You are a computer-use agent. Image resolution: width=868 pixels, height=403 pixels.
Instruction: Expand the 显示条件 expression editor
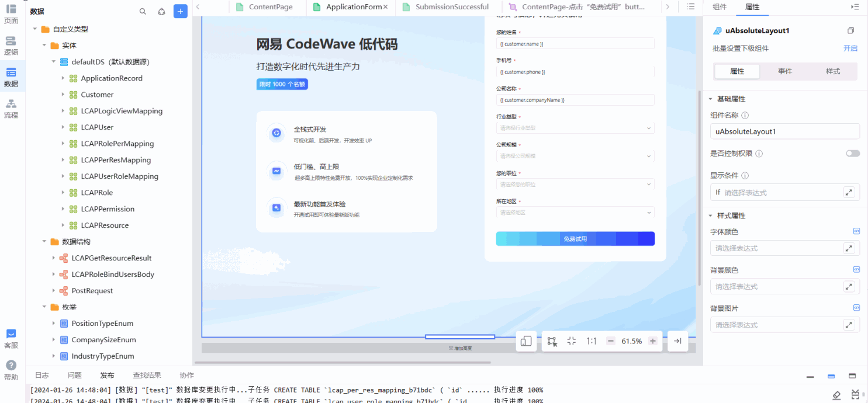click(849, 192)
